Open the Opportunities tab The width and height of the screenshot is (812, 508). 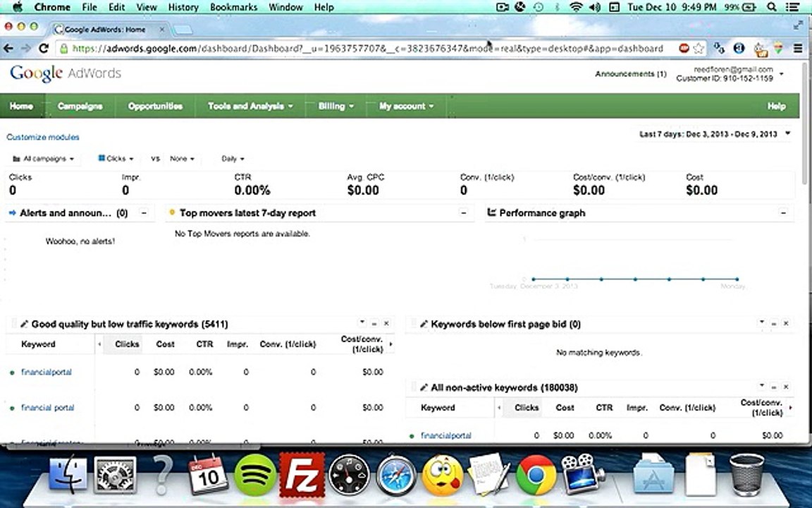(x=155, y=106)
